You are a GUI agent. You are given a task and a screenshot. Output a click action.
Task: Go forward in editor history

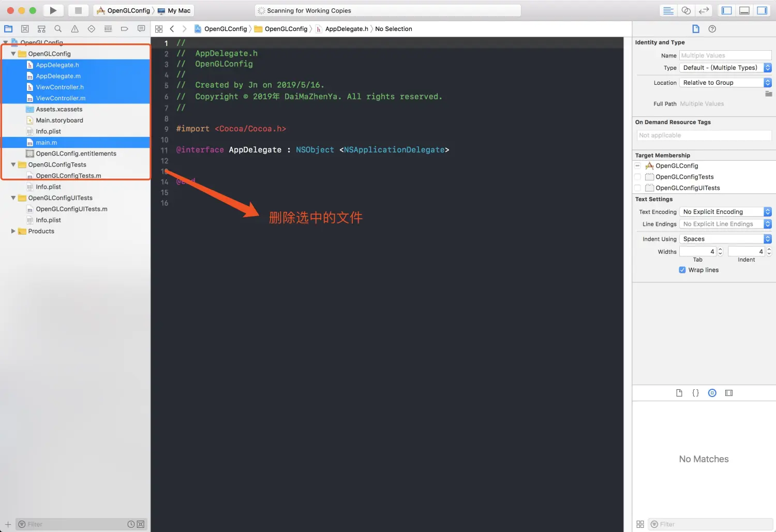pos(184,29)
